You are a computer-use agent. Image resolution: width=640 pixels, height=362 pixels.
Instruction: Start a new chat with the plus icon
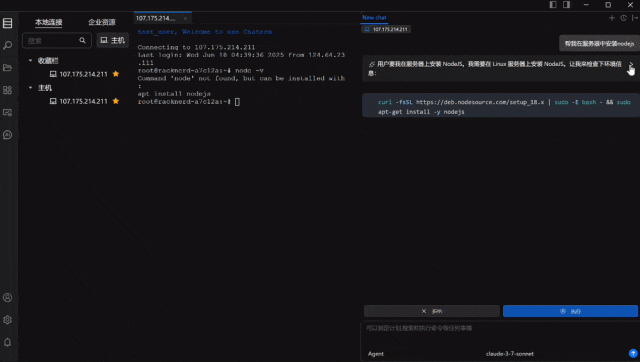point(611,18)
